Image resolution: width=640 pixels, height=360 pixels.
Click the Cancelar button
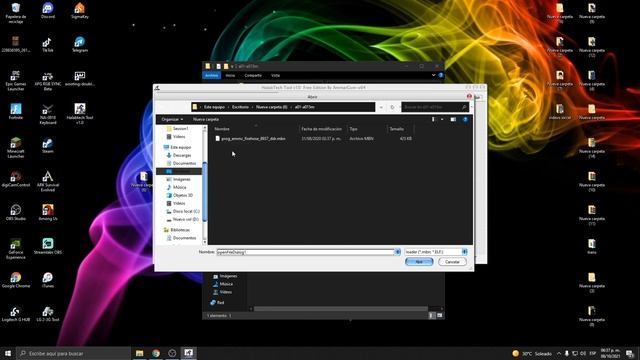[x=452, y=262]
